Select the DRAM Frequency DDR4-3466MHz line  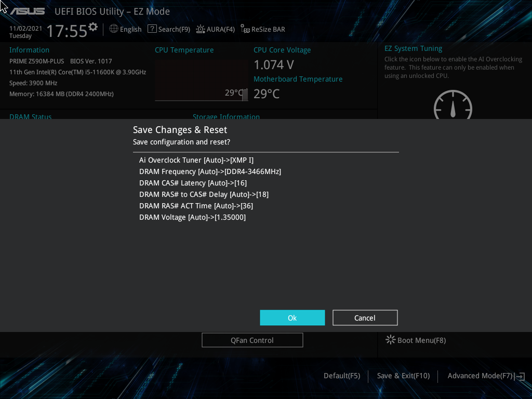[210, 171]
